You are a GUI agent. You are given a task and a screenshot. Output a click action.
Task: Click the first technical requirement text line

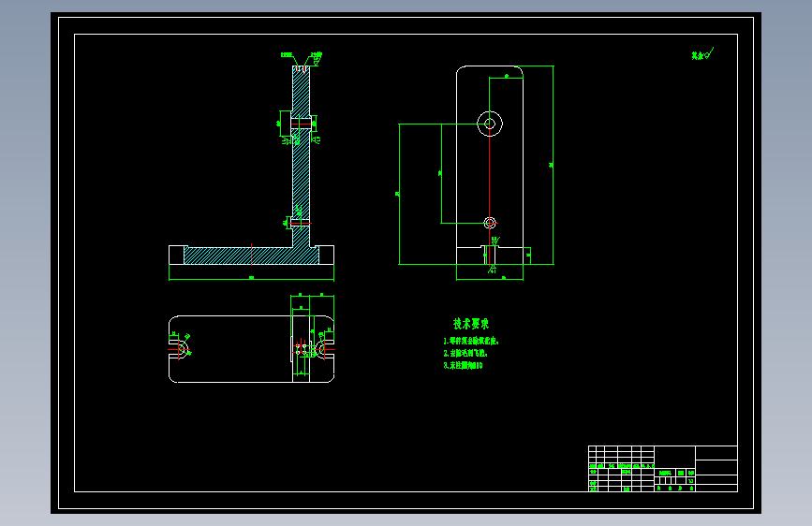tap(471, 342)
